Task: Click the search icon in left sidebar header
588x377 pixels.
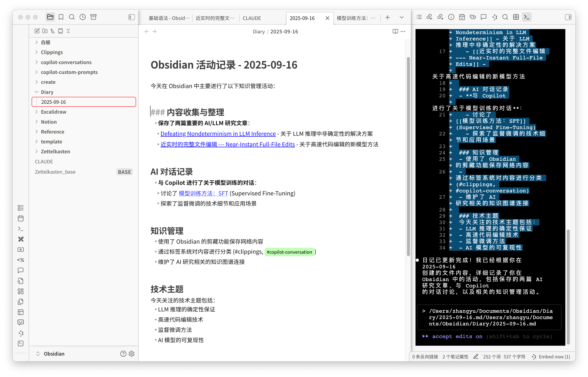Action: coord(72,17)
